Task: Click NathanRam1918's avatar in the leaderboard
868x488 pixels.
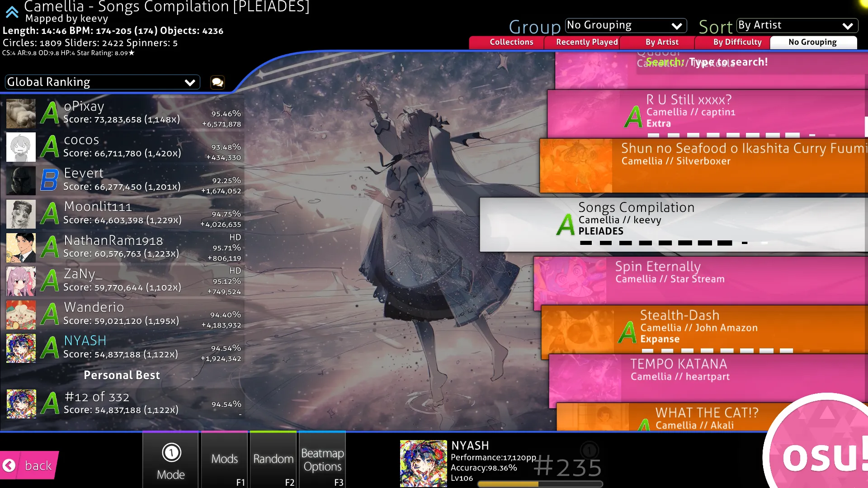Action: tap(21, 248)
